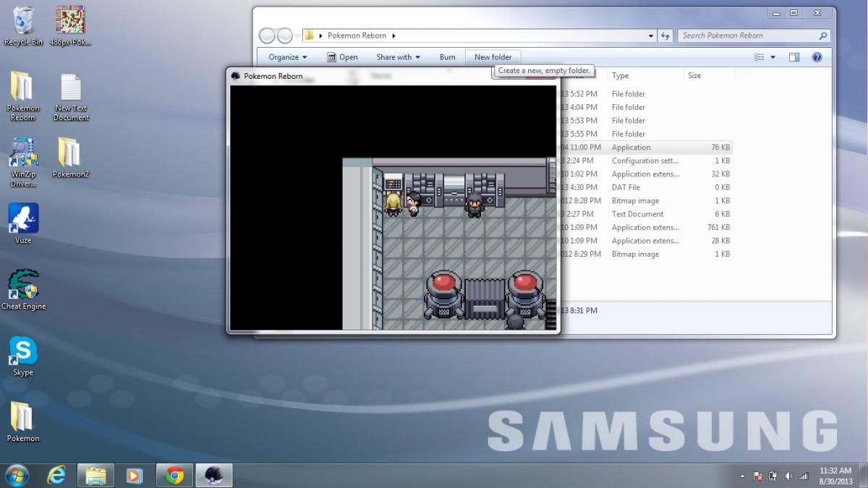
Task: Expand the address bar history dropdown
Action: [x=651, y=35]
